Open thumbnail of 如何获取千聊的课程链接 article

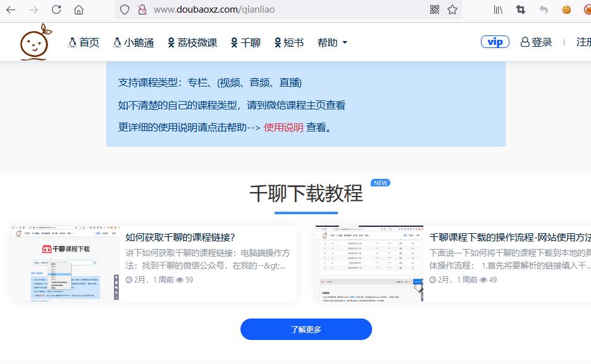(x=66, y=263)
